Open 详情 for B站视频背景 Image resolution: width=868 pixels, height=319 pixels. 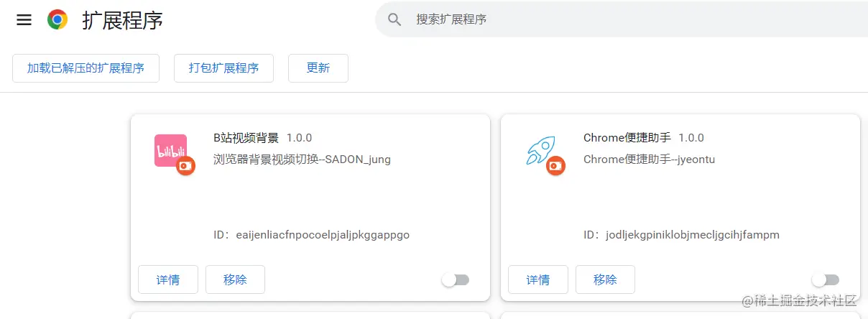tap(168, 279)
